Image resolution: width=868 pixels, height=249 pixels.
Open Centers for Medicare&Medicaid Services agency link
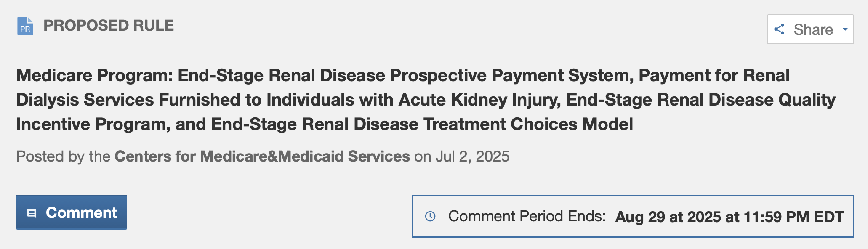pyautogui.click(x=262, y=156)
